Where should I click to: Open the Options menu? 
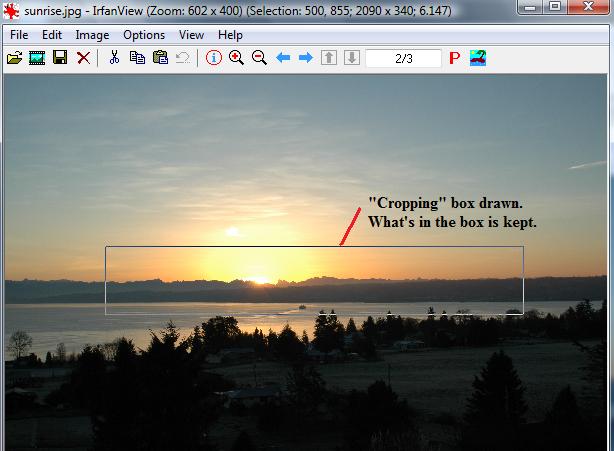[144, 35]
